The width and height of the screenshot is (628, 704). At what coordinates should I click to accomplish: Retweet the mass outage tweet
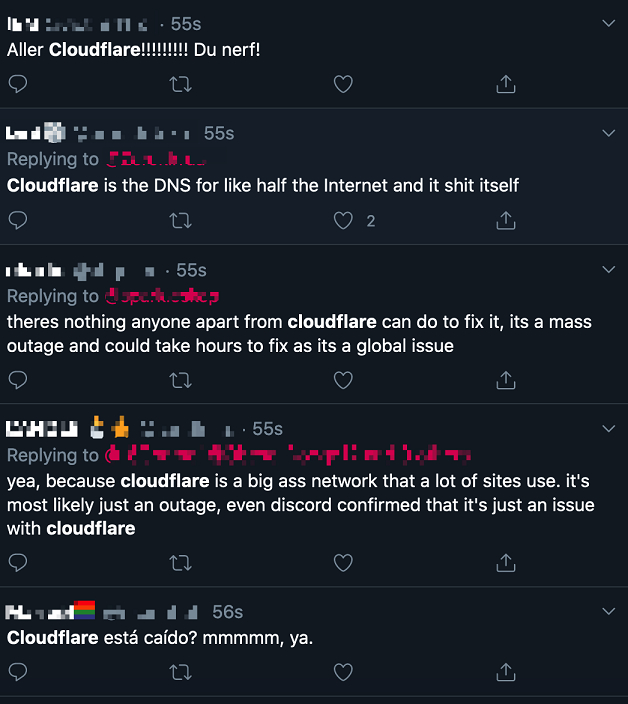pos(181,380)
